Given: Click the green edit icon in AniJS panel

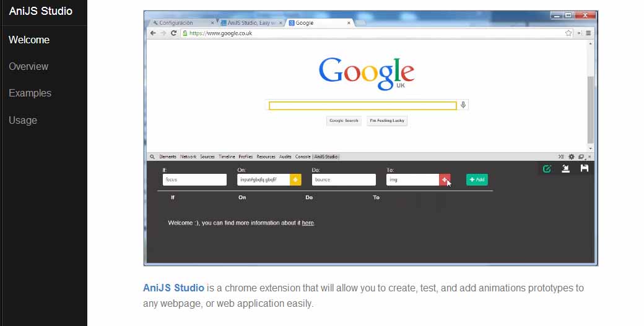Looking at the screenshot, I should tap(547, 168).
